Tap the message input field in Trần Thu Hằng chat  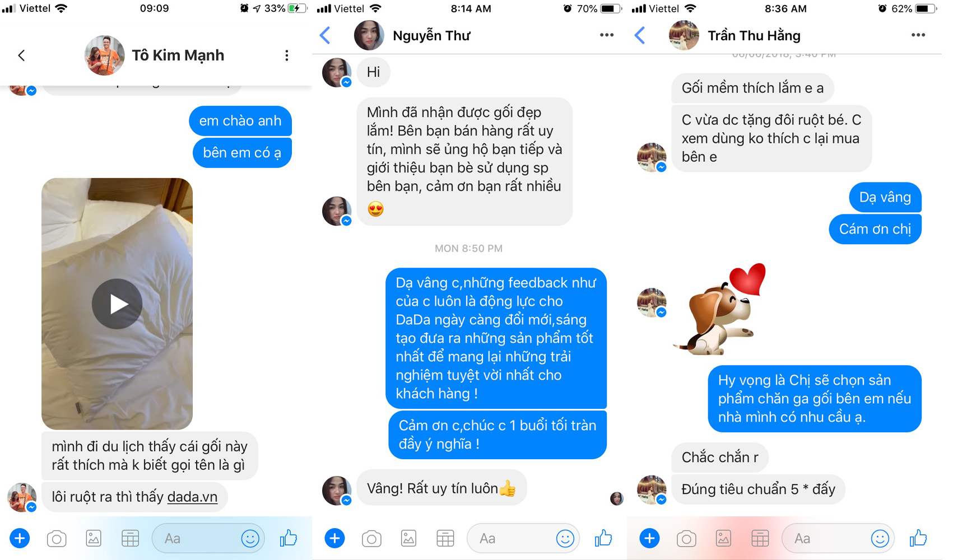pos(838,539)
